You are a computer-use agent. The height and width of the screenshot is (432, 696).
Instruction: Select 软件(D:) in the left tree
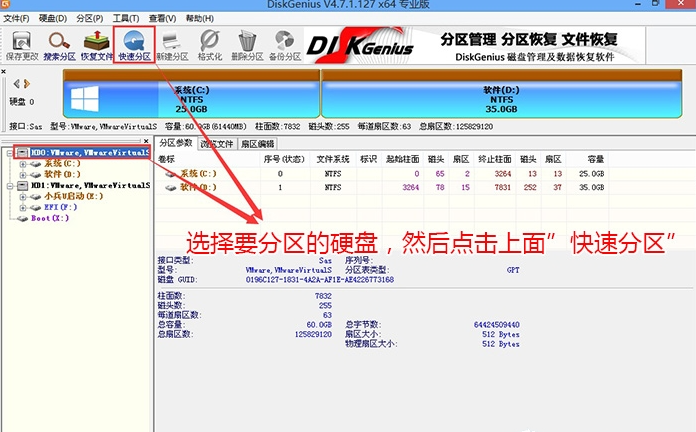[x=62, y=174]
